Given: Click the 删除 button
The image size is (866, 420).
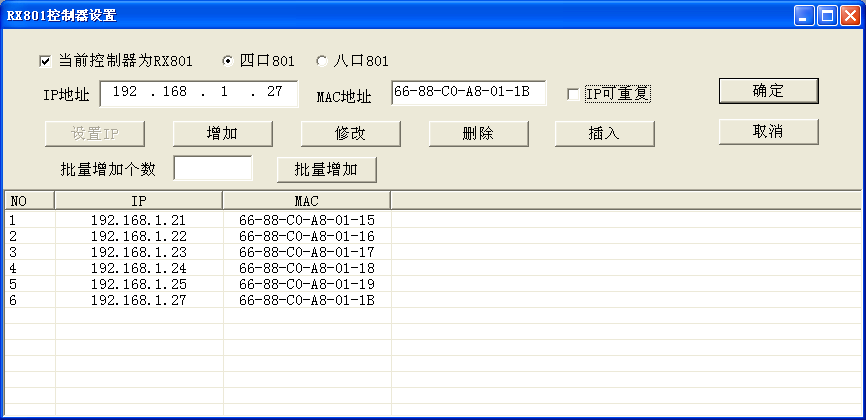Looking at the screenshot, I should 479,134.
